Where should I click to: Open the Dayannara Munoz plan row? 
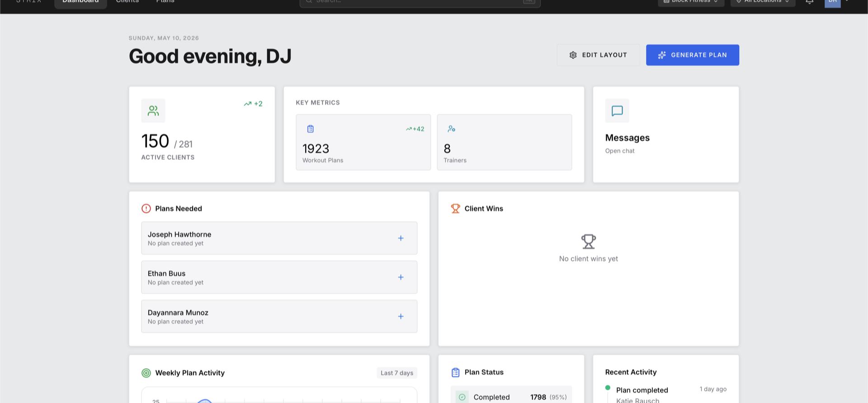279,317
